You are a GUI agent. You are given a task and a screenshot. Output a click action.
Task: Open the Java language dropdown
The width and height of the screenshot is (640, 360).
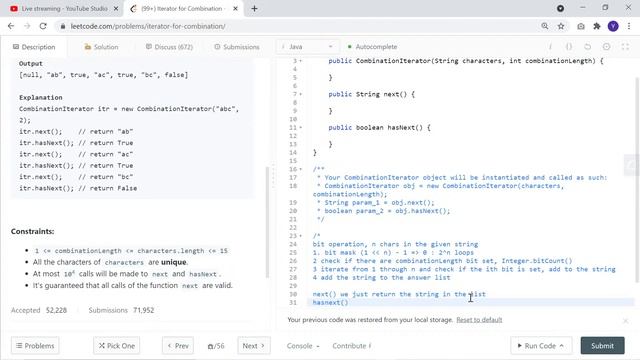(307, 47)
